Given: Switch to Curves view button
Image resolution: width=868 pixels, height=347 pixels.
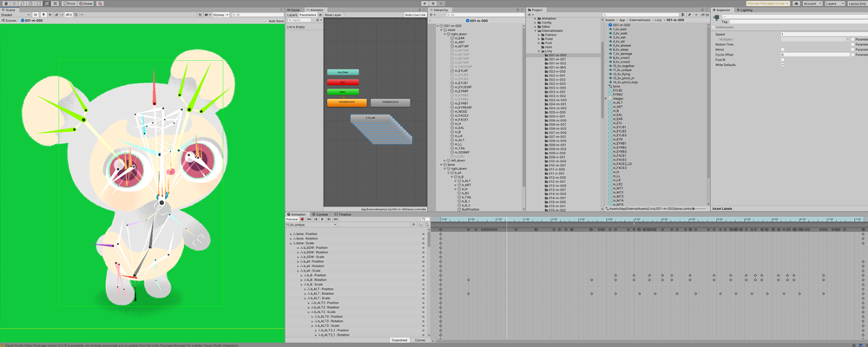Looking at the screenshot, I should [421, 340].
